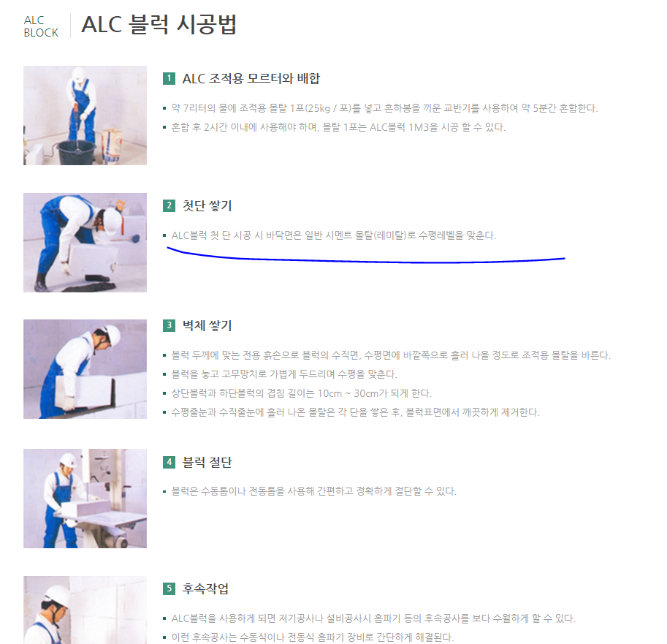Image resolution: width=667 pixels, height=644 pixels.
Task: Click the green number 3 step badge
Action: [x=169, y=325]
